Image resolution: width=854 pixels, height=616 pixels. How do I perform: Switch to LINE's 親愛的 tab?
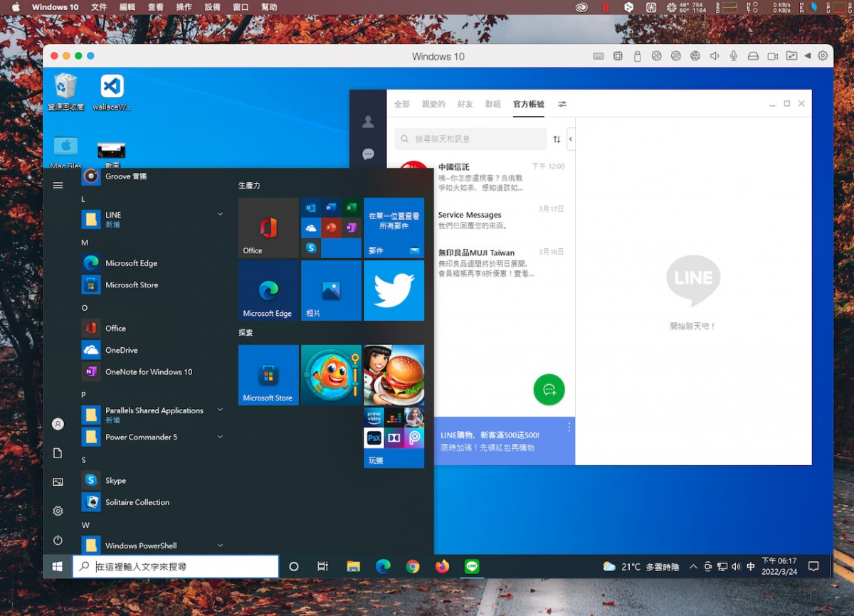pyautogui.click(x=433, y=104)
